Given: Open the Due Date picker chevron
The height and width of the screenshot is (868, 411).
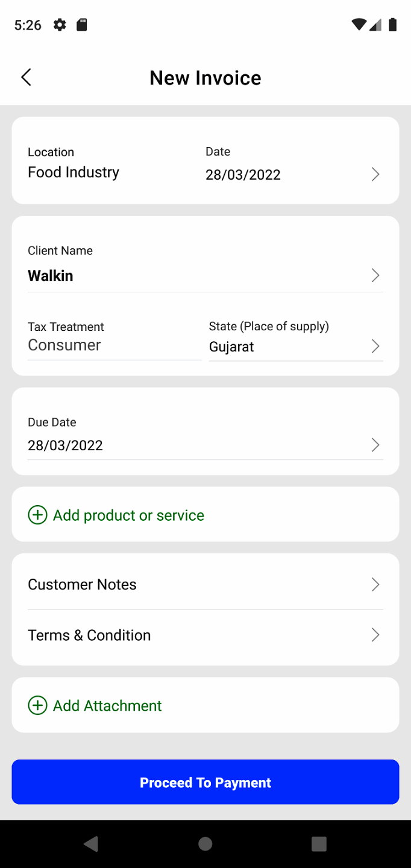Looking at the screenshot, I should click(x=375, y=445).
